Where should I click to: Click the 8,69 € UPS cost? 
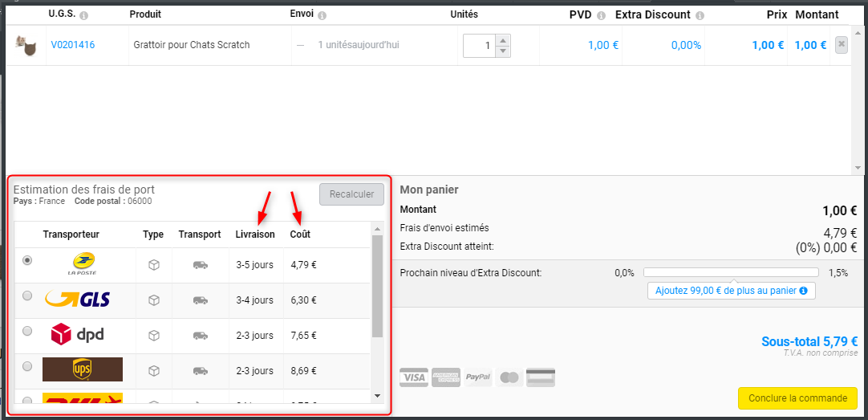pyautogui.click(x=303, y=370)
